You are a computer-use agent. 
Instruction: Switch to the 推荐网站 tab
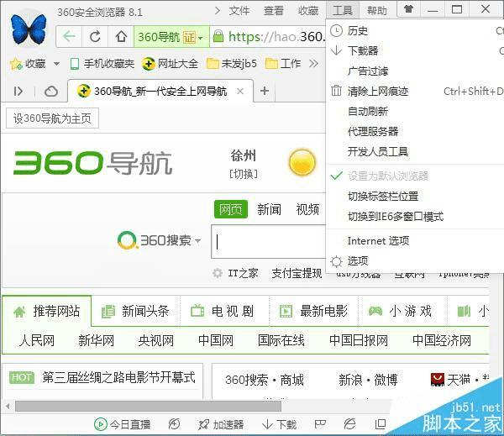[47, 311]
